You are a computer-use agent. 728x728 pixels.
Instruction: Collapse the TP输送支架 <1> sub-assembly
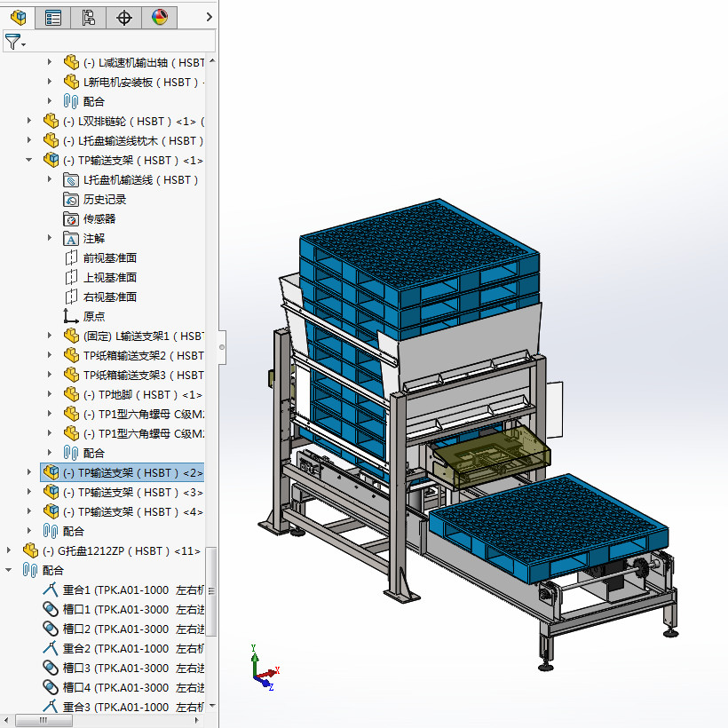click(x=29, y=160)
